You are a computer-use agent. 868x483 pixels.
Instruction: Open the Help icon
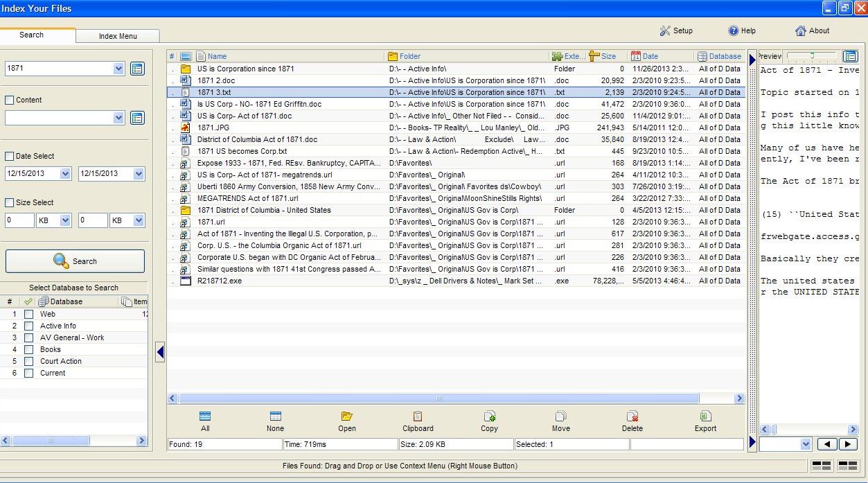point(733,30)
